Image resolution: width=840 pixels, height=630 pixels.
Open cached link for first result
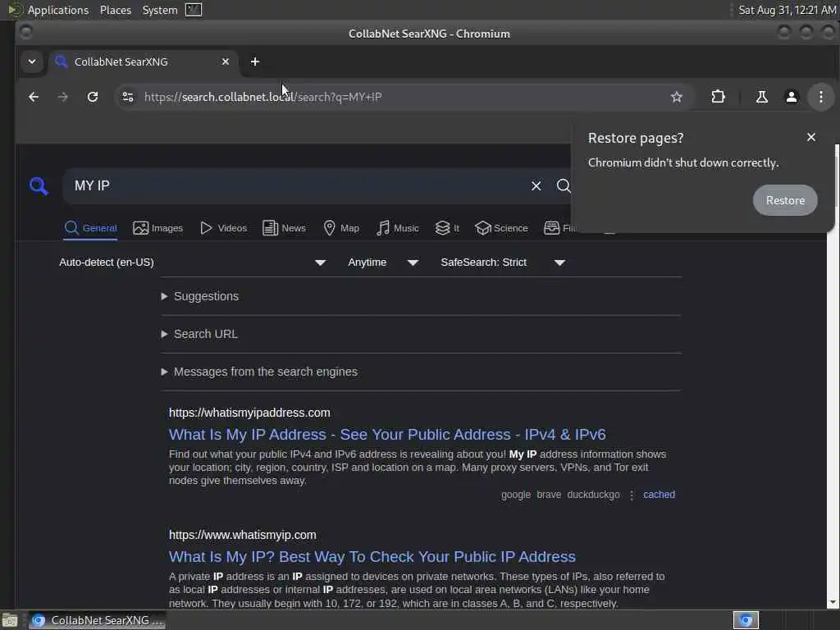[659, 495]
